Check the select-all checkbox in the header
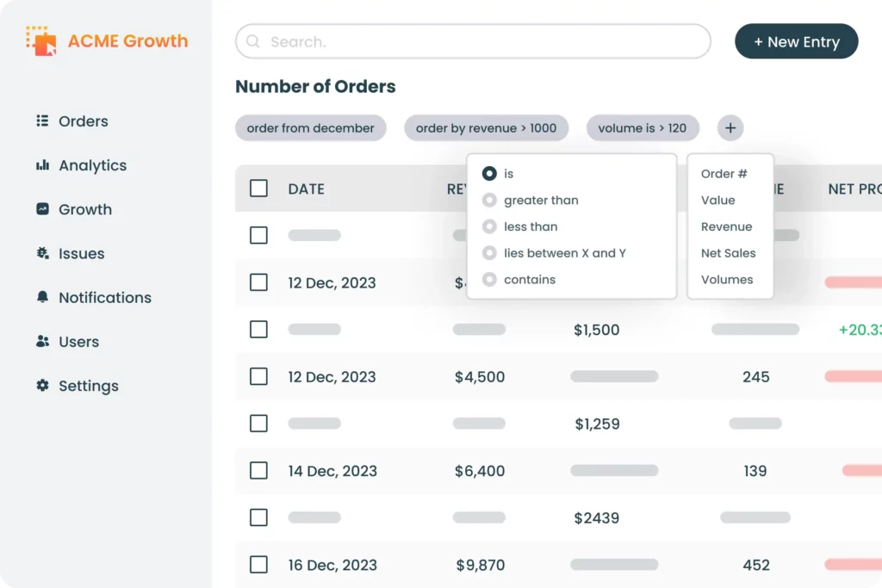The width and height of the screenshot is (882, 588). 258,189
